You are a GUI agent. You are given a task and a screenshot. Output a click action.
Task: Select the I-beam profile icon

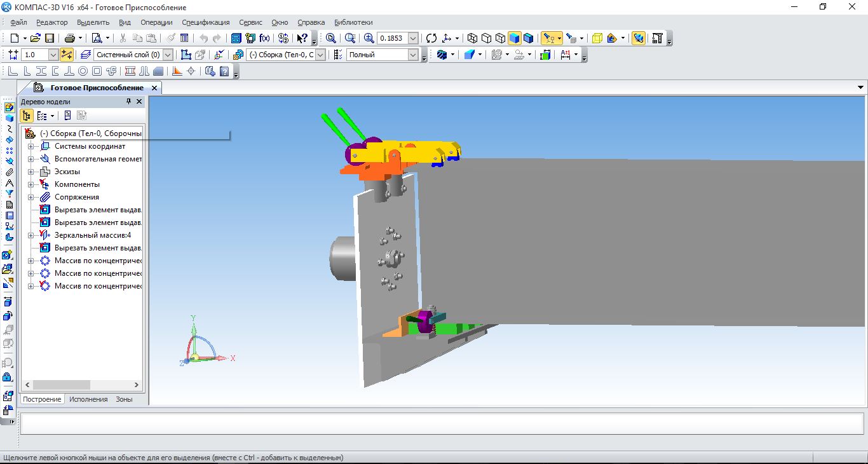point(42,71)
